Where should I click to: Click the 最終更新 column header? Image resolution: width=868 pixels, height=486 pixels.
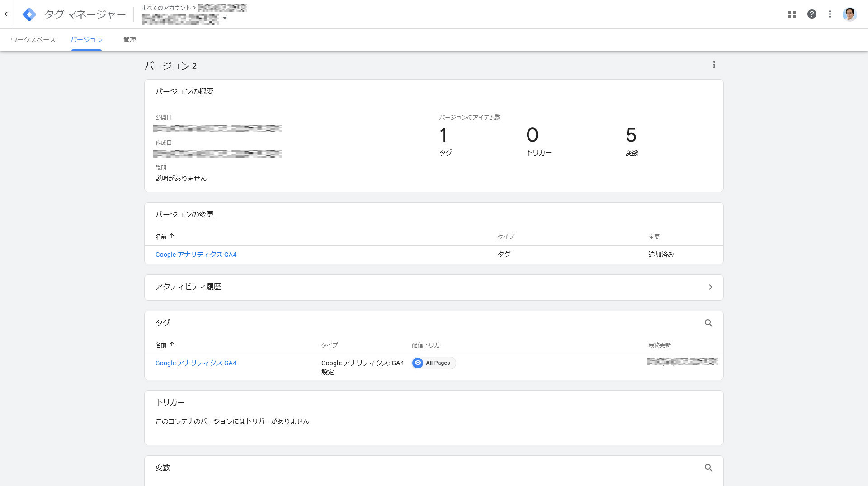pyautogui.click(x=660, y=345)
